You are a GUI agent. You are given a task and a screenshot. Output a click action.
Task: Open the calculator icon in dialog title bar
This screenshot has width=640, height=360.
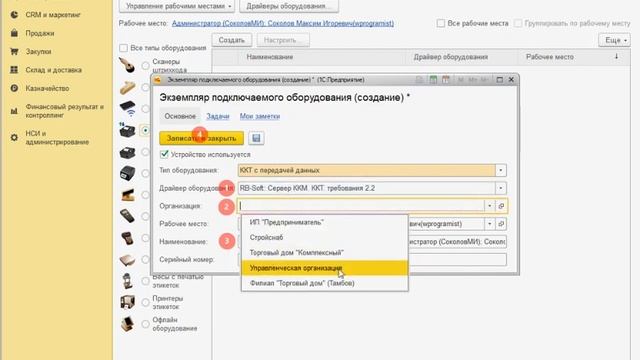click(x=433, y=80)
